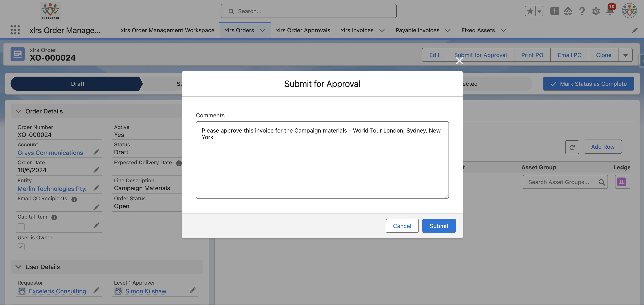This screenshot has height=305, width=644.
Task: Toggle the Capital Item checkbox
Action: (x=21, y=227)
